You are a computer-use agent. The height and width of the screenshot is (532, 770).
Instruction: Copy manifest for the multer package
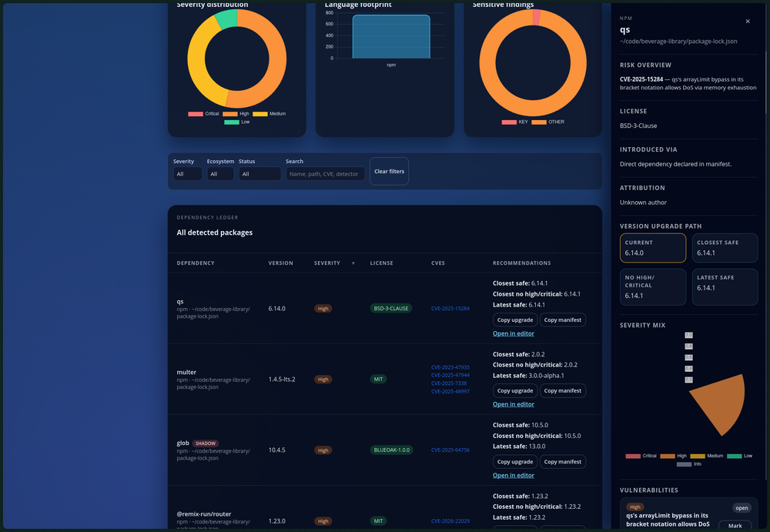[x=562, y=390]
